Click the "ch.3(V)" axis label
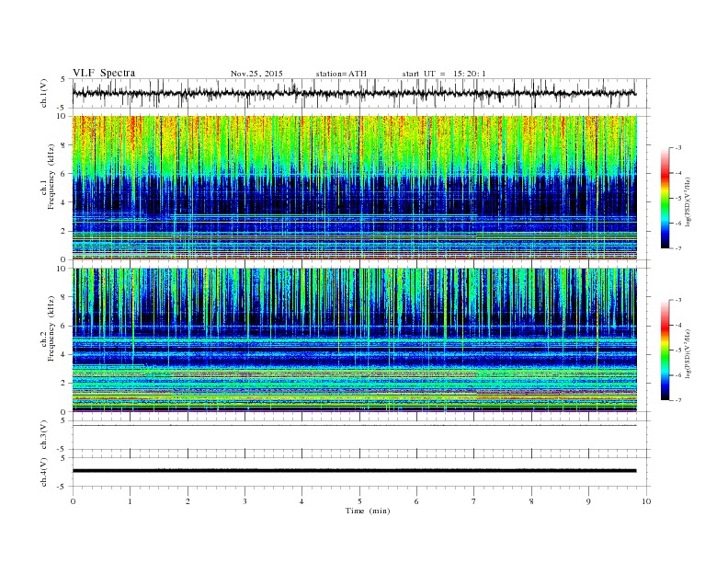 44,435
